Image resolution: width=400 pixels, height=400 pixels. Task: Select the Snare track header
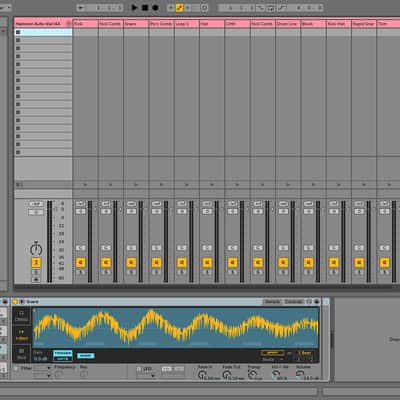coord(136,24)
